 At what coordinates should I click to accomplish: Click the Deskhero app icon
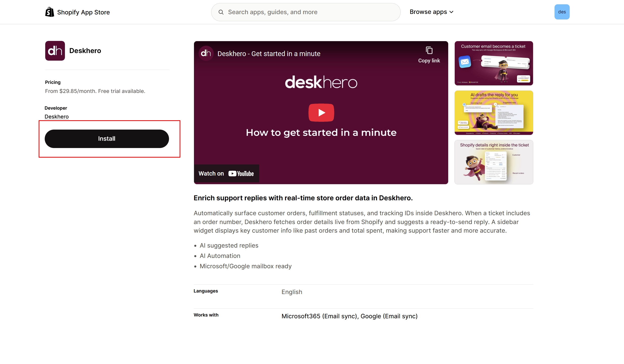55,51
